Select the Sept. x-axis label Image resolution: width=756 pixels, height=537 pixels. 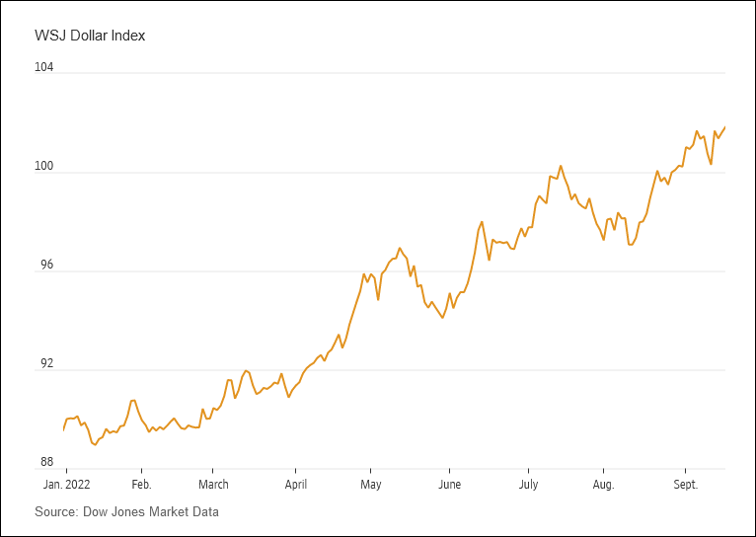tap(685, 485)
